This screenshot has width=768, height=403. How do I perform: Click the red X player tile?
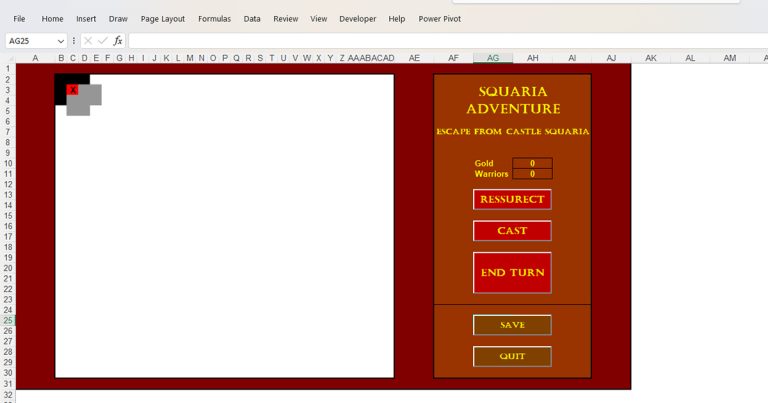[72, 90]
